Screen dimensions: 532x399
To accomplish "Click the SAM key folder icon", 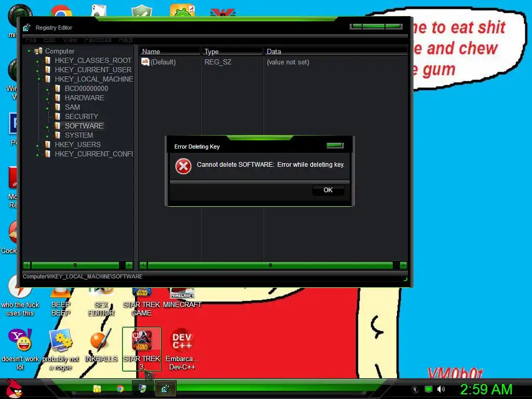I will coord(58,107).
